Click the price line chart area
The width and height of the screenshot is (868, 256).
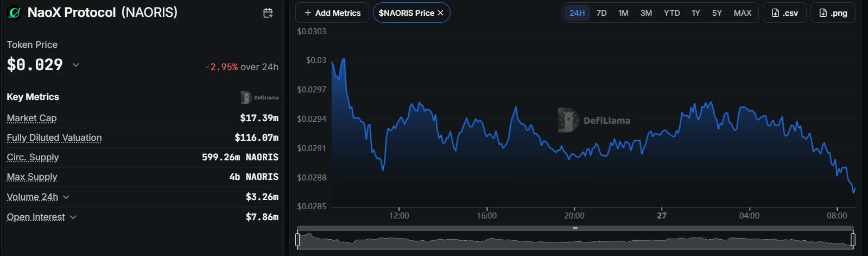coord(593,120)
